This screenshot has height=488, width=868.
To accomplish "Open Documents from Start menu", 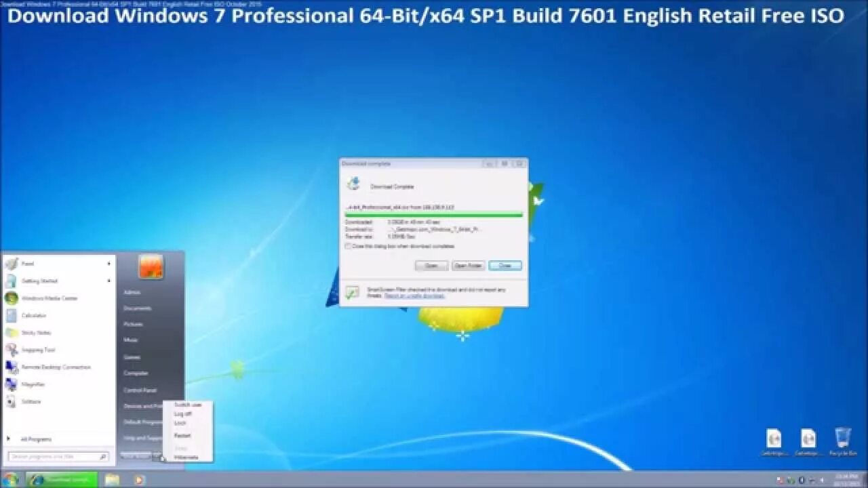I will (x=137, y=308).
